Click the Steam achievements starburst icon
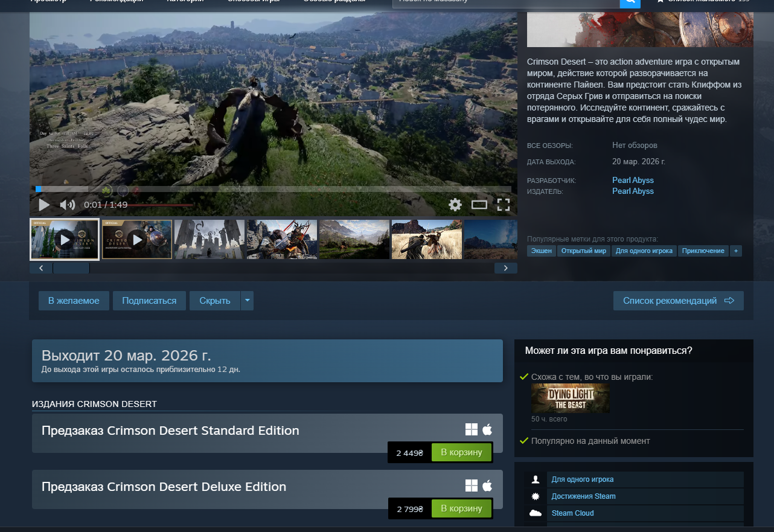Image resolution: width=774 pixels, height=532 pixels. [x=535, y=496]
